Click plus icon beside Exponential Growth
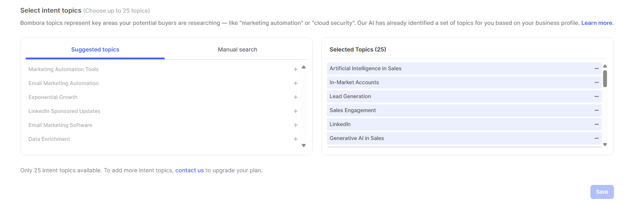Screen dimensions: 644x205 pyautogui.click(x=296, y=97)
